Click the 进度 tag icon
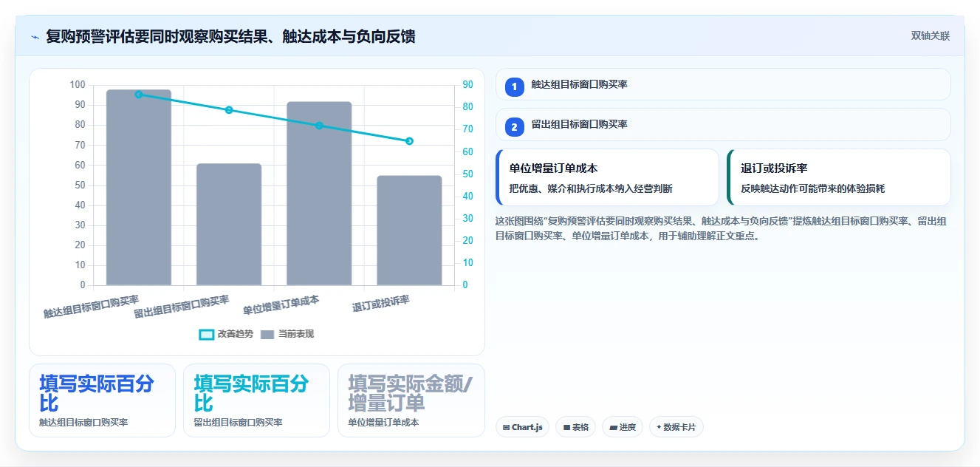Viewport: 980px width, 467px height. [613, 427]
